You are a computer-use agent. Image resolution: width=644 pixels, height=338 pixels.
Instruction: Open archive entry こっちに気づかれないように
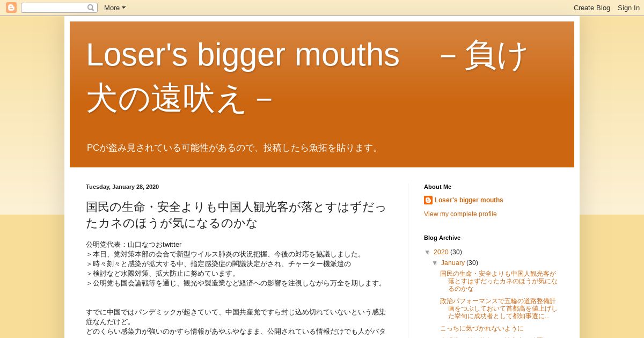pos(482,328)
